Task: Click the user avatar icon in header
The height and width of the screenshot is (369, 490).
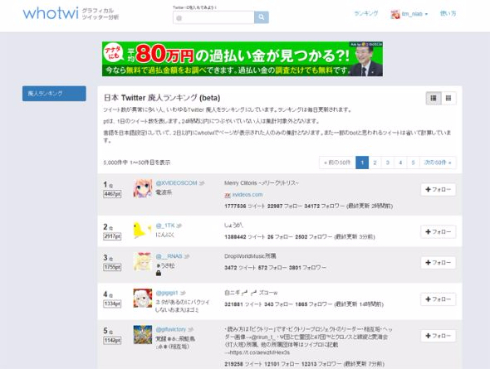Action: [395, 14]
